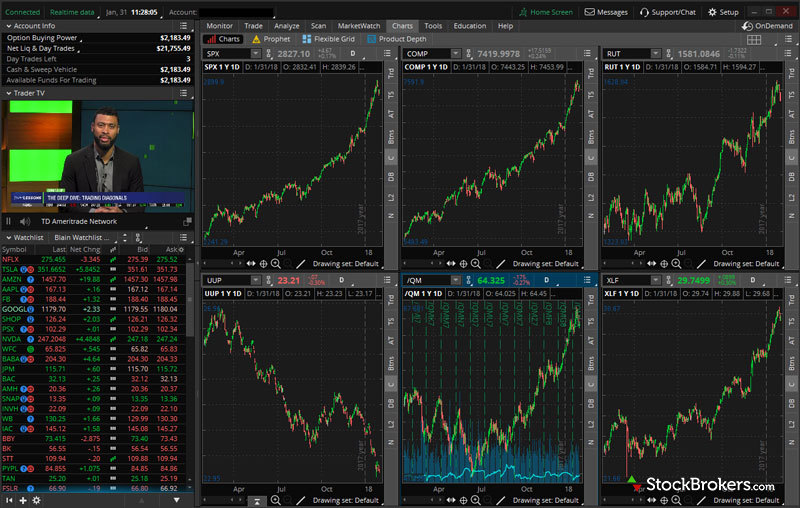Select the drawing line tool on XLF chart

(701, 500)
